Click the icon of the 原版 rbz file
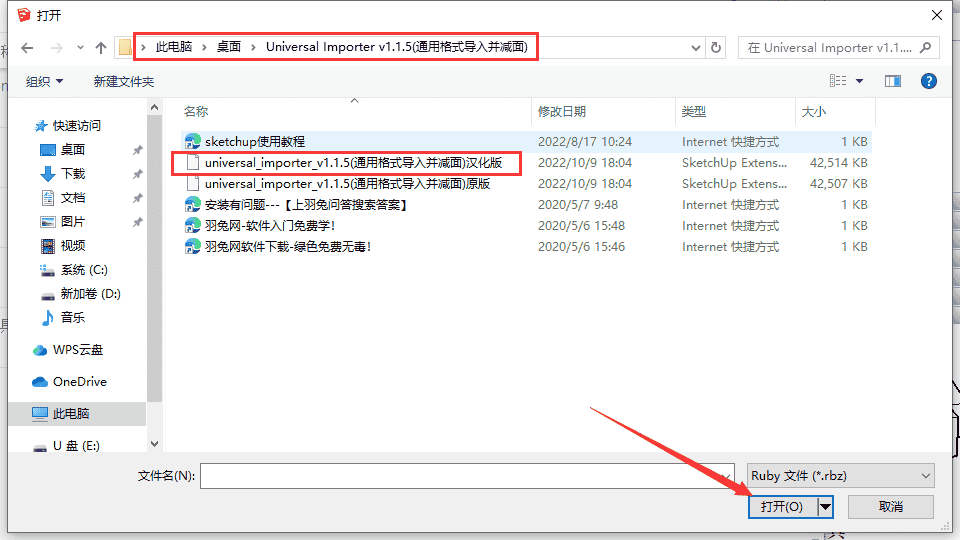960x540 pixels. [x=193, y=184]
